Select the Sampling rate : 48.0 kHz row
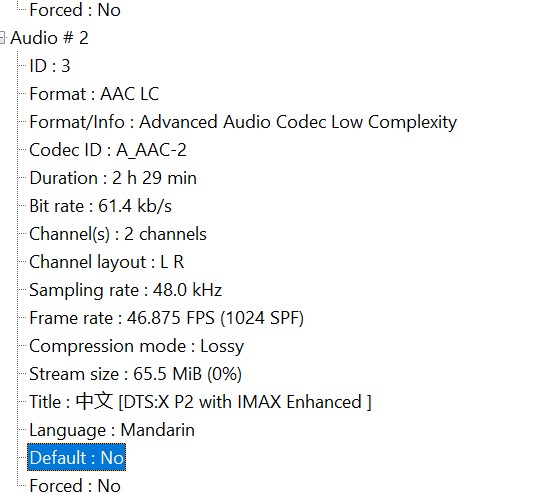 click(126, 290)
